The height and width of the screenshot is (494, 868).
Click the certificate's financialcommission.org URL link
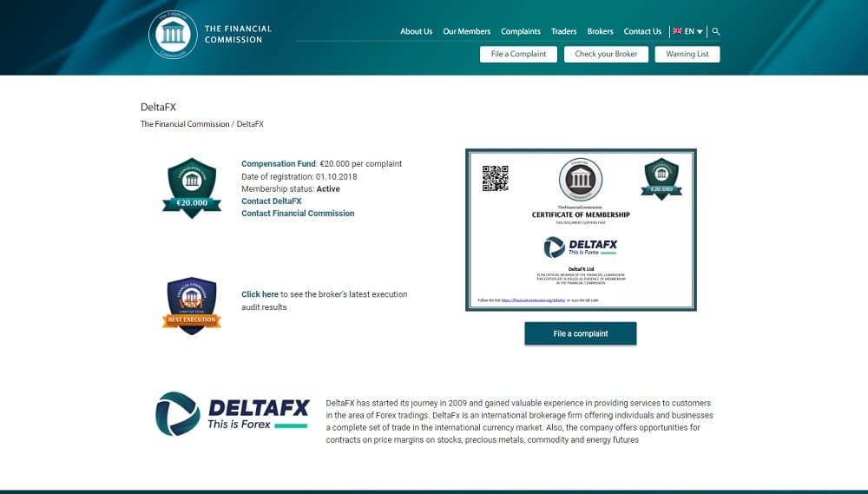click(533, 300)
